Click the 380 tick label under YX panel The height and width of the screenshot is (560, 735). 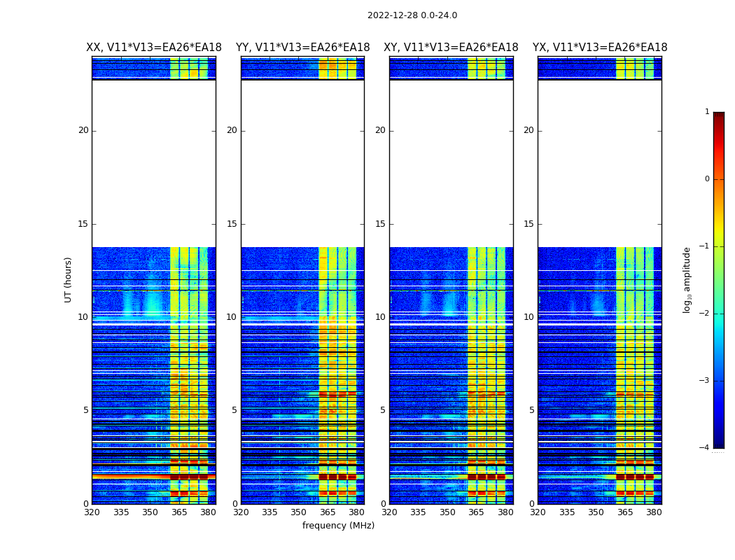[x=654, y=512]
